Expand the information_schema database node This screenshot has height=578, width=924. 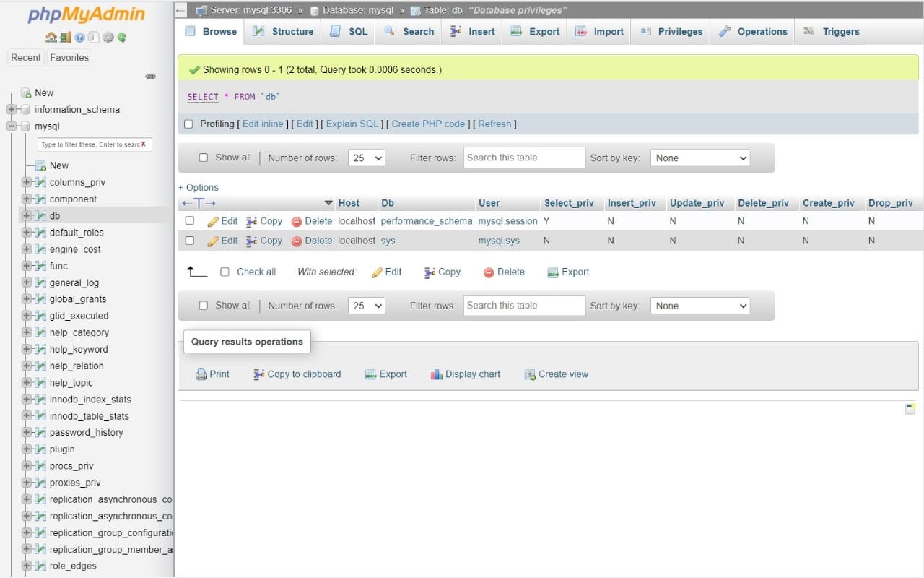point(10,109)
